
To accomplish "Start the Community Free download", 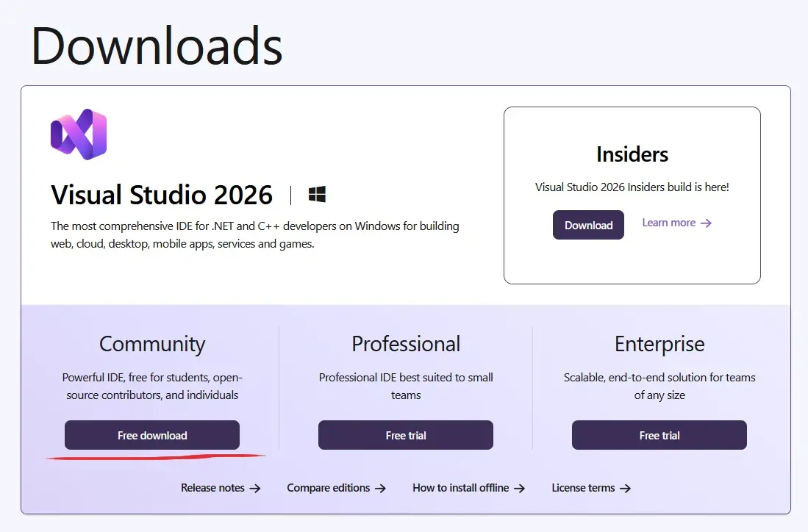I will click(152, 435).
